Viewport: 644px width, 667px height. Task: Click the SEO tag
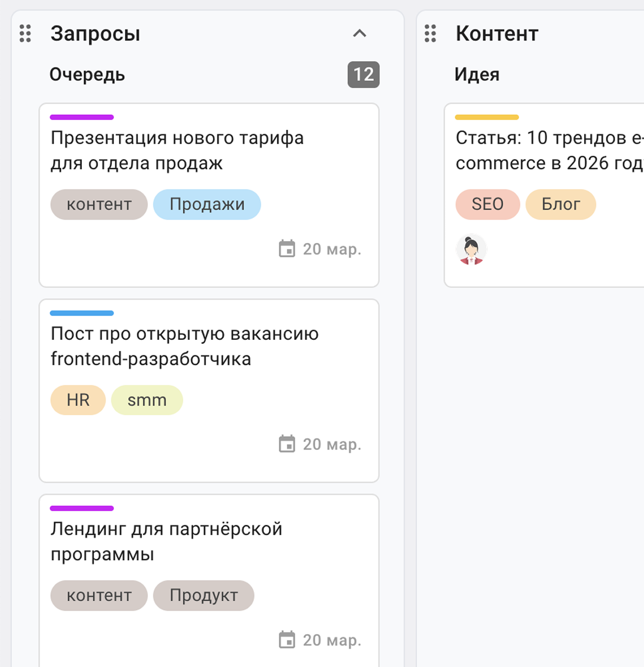tap(488, 204)
